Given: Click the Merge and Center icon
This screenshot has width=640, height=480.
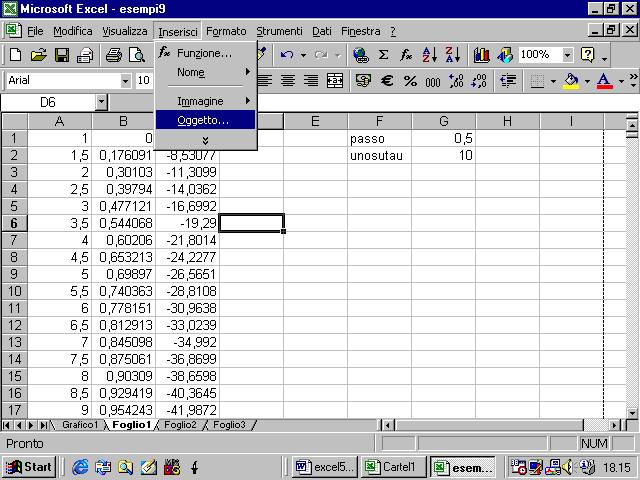Looking at the screenshot, I should (x=335, y=80).
